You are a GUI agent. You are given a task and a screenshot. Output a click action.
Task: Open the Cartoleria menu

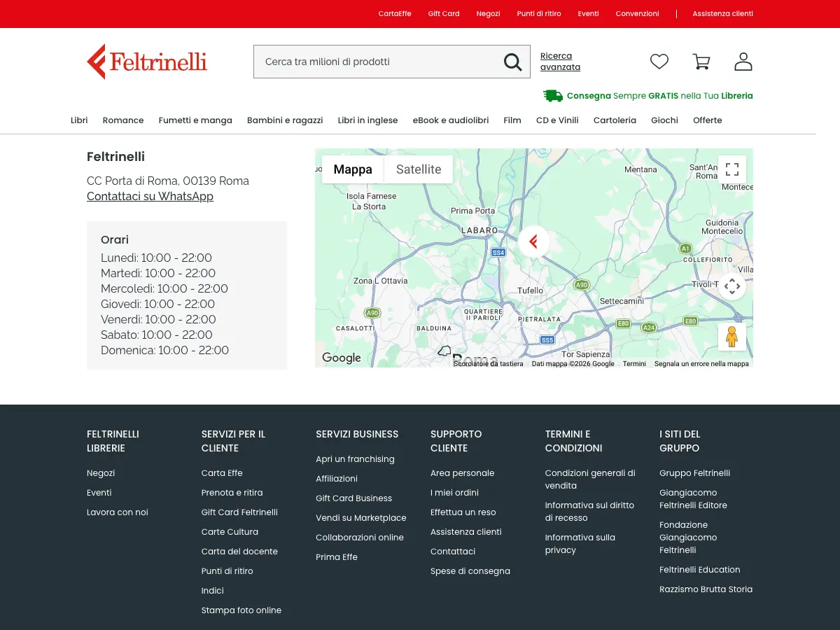(x=615, y=120)
